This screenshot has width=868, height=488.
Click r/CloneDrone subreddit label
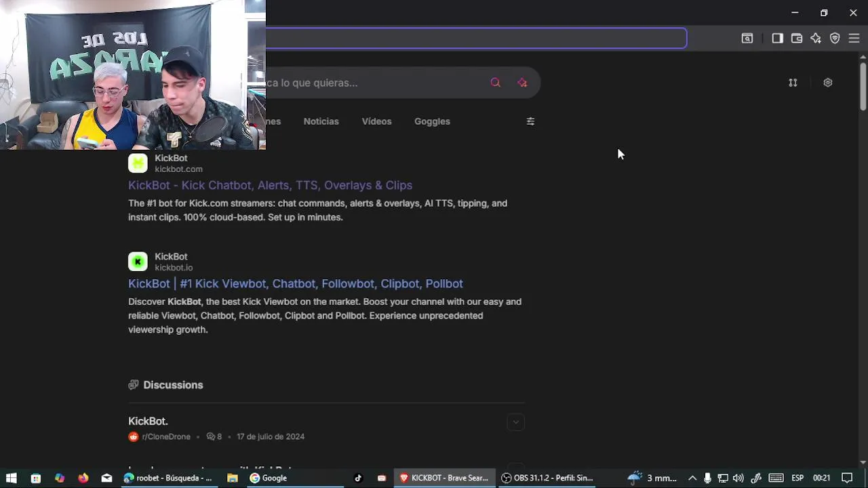166,436
